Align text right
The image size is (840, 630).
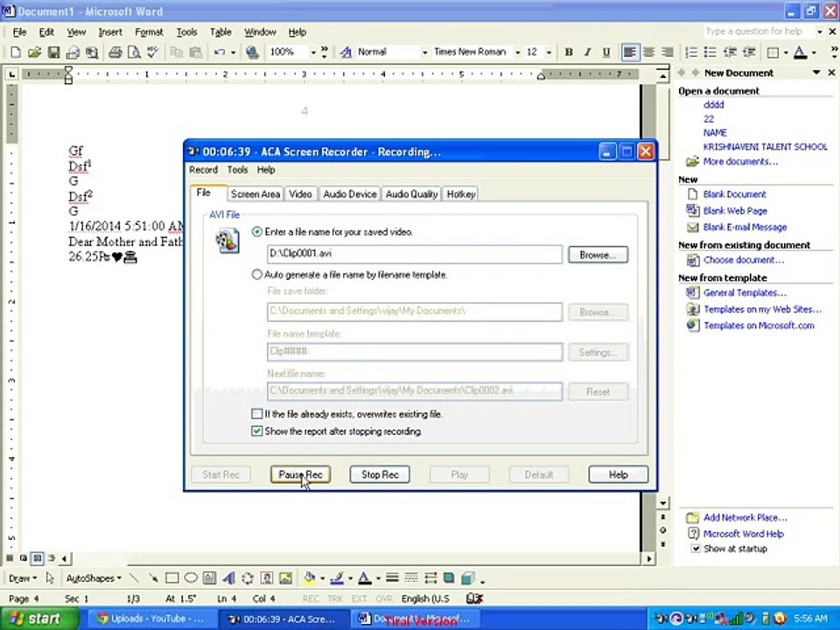pos(668,52)
